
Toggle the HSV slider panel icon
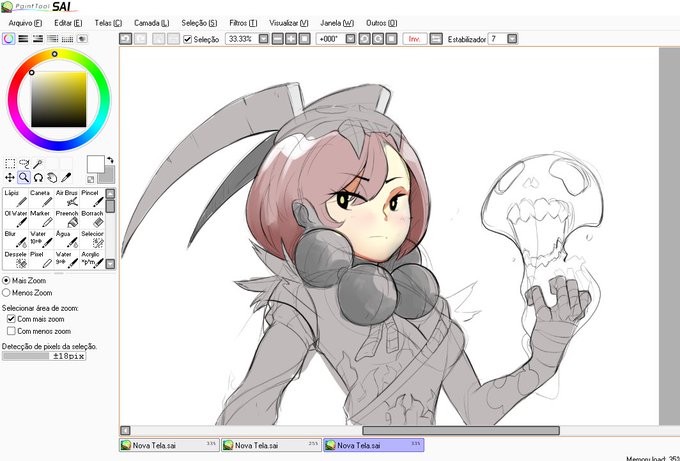[38, 39]
